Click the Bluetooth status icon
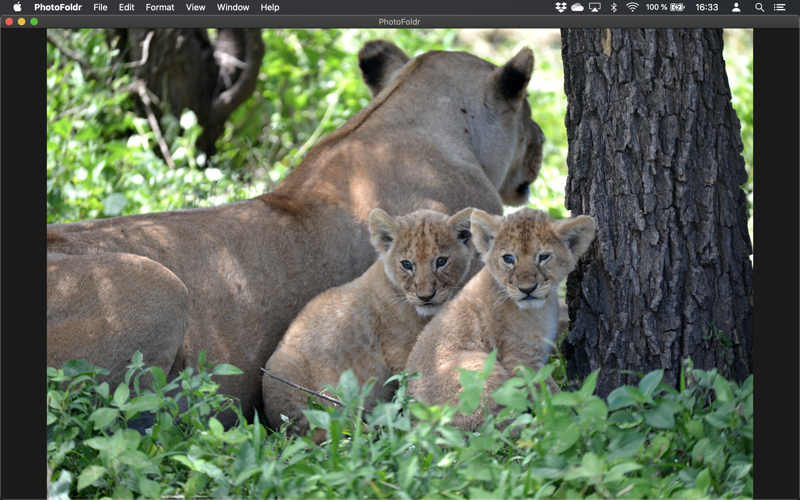 pyautogui.click(x=614, y=7)
